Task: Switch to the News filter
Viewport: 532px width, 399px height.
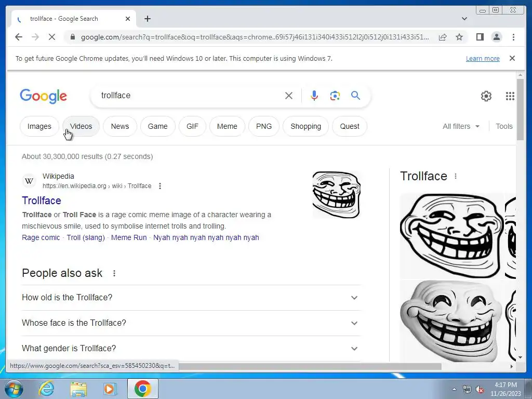Action: click(120, 126)
